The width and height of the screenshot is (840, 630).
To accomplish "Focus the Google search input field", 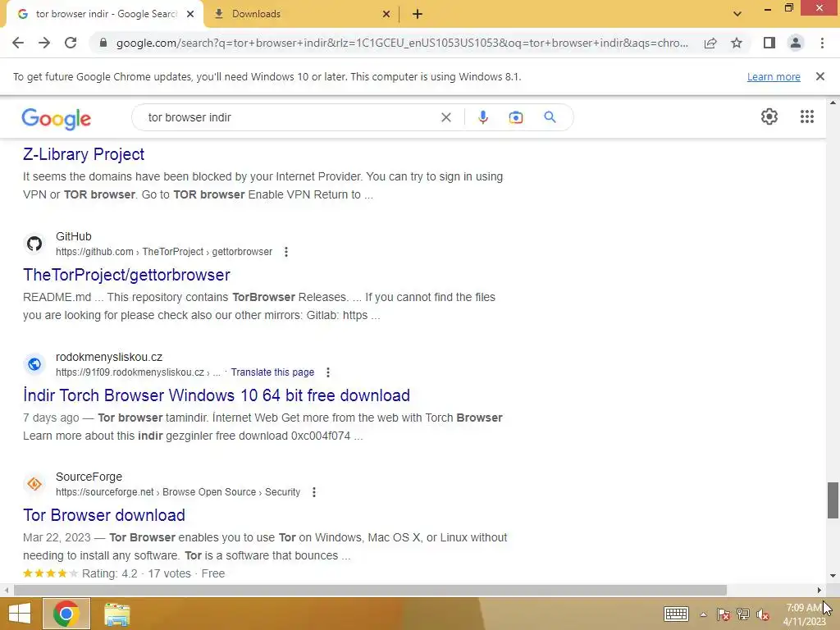I will coord(290,117).
